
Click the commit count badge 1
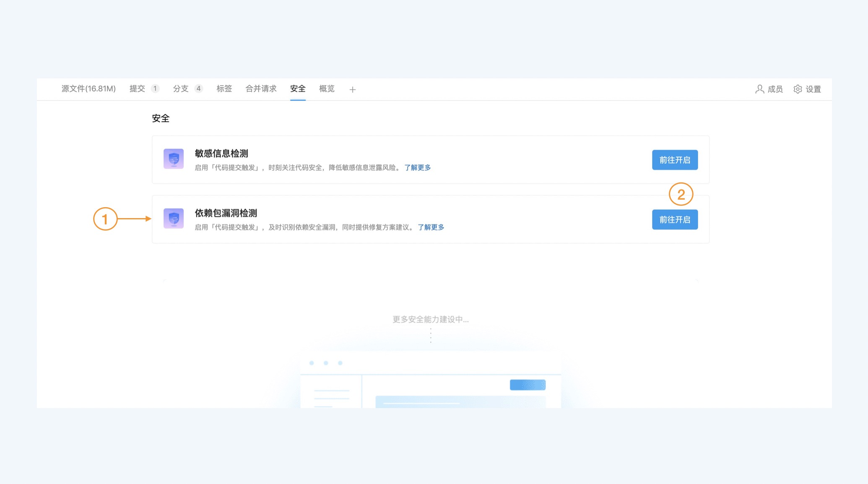pyautogui.click(x=155, y=88)
